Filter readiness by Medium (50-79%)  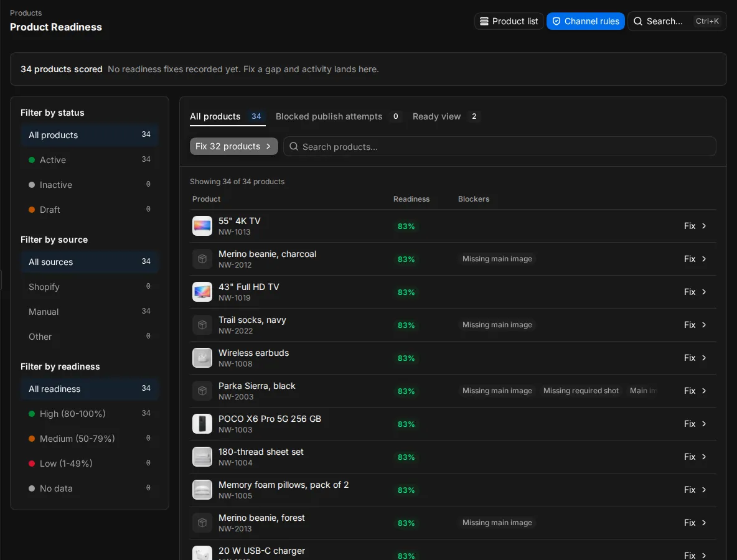click(89, 438)
